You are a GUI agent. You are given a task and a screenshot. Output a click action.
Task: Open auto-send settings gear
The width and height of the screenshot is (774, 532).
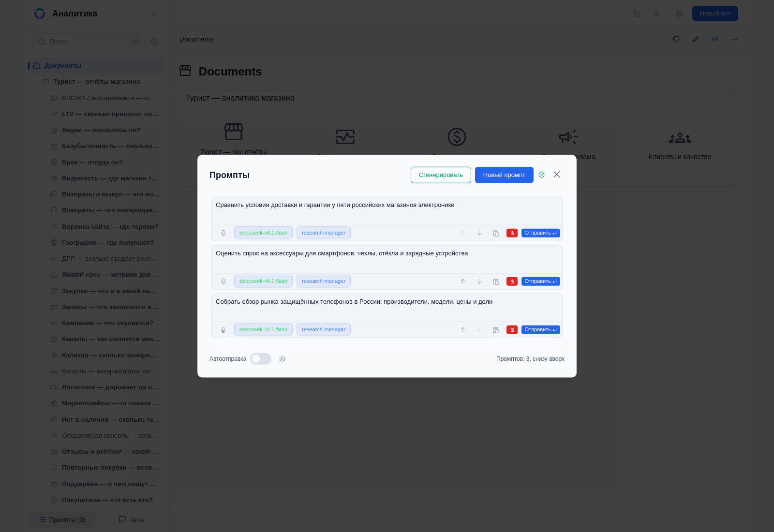(x=282, y=359)
